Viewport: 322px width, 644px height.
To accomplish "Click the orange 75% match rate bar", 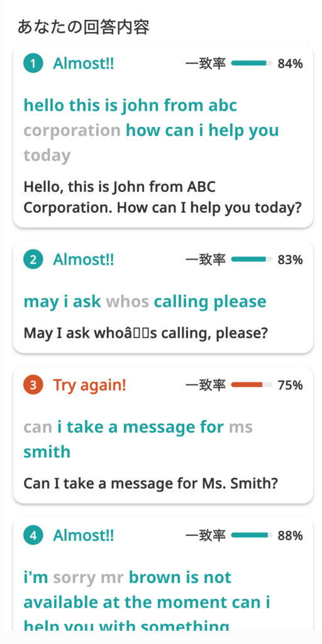I will coord(252,385).
